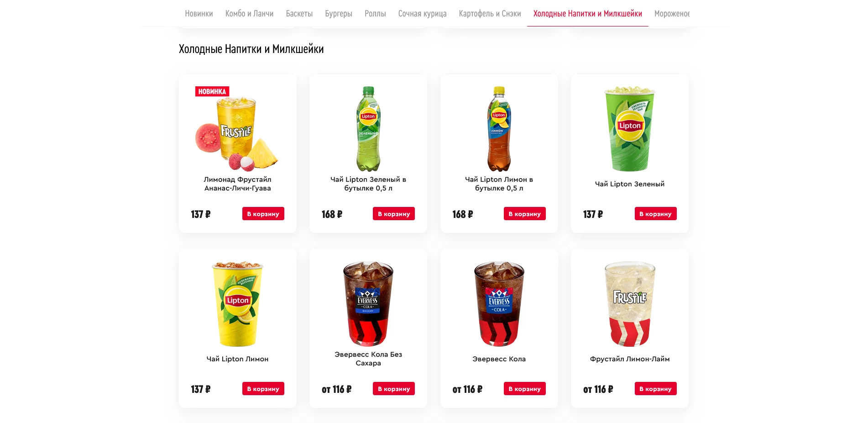Open the Роллы tab

[x=375, y=14]
